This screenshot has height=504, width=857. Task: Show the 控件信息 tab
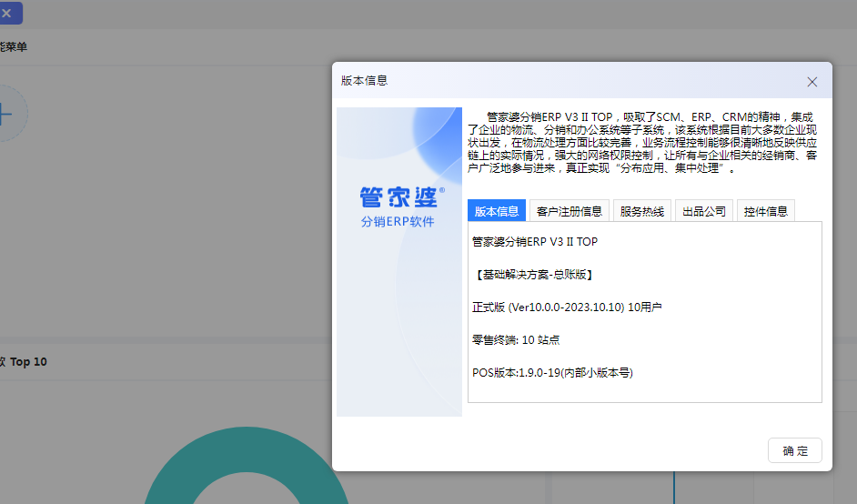click(x=765, y=211)
